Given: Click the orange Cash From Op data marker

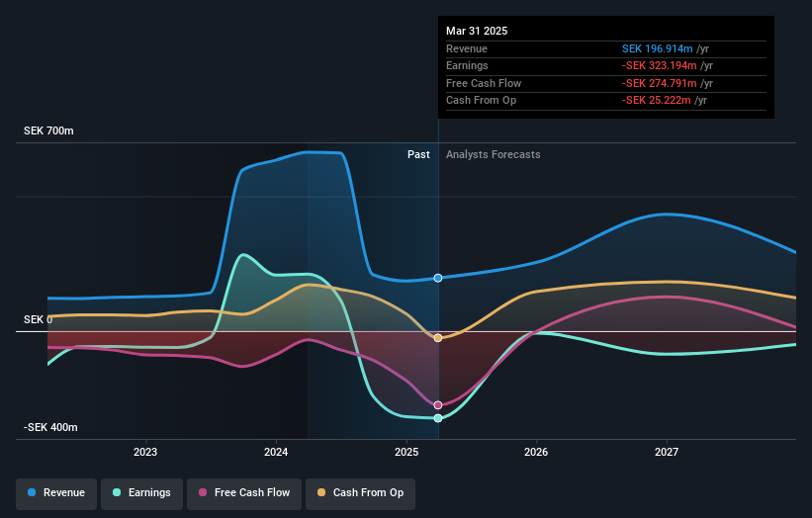Looking at the screenshot, I should 438,338.
